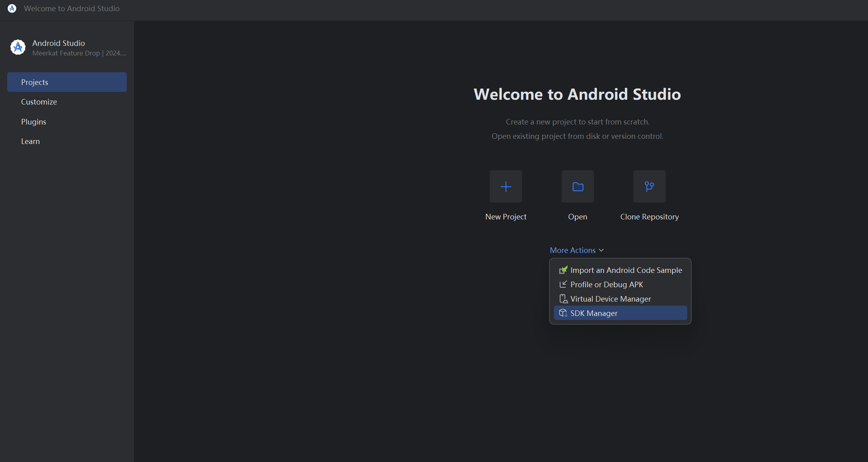Switch to the Plugins tab

33,122
